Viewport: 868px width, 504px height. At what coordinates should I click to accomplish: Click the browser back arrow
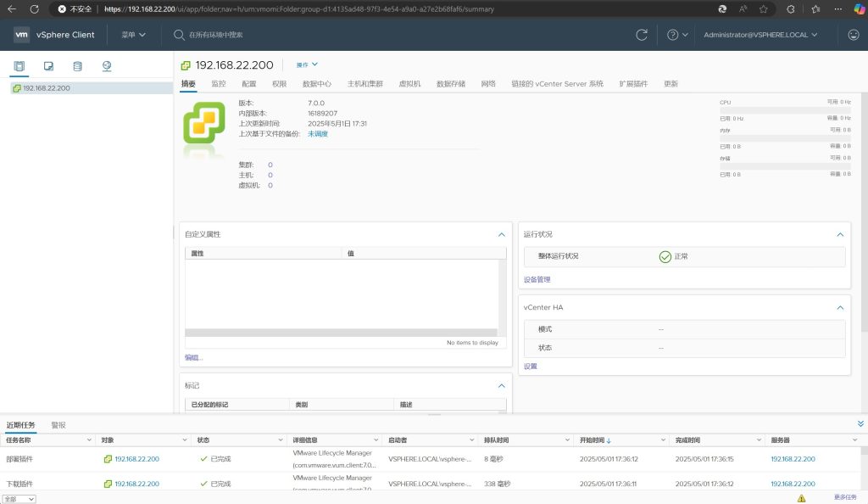(x=12, y=8)
